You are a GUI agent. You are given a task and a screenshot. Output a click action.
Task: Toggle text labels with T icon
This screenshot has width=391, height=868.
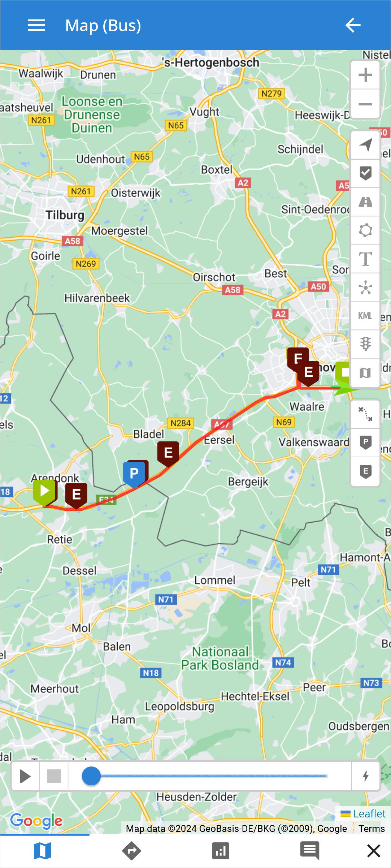click(x=365, y=259)
